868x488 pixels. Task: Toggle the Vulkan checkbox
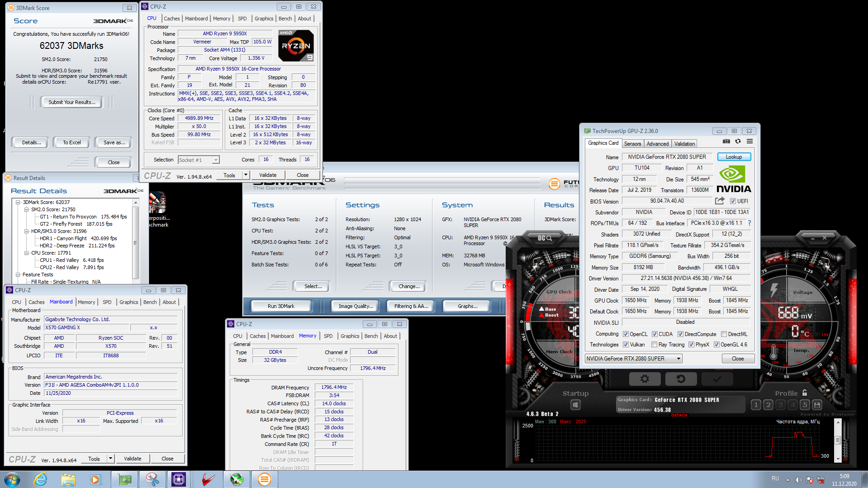click(626, 345)
